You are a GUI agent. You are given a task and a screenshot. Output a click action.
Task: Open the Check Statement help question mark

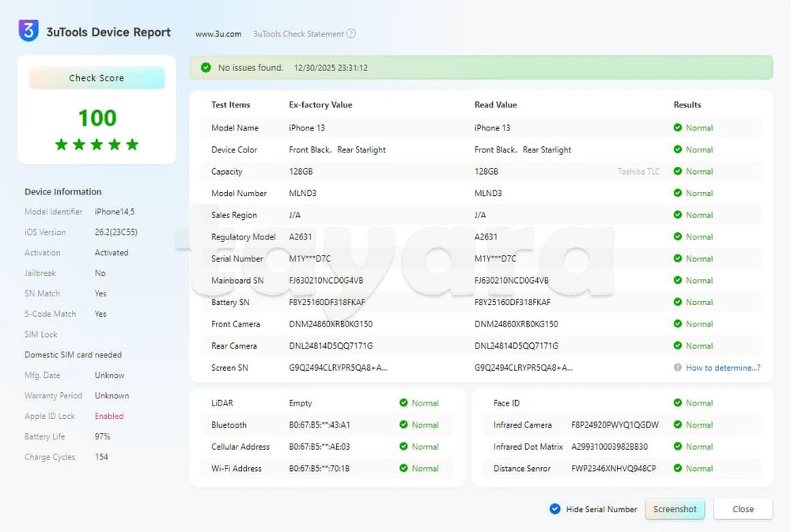click(352, 34)
